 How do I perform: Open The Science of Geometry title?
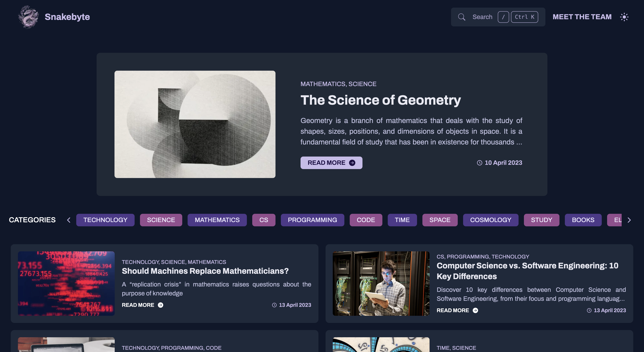(x=381, y=100)
